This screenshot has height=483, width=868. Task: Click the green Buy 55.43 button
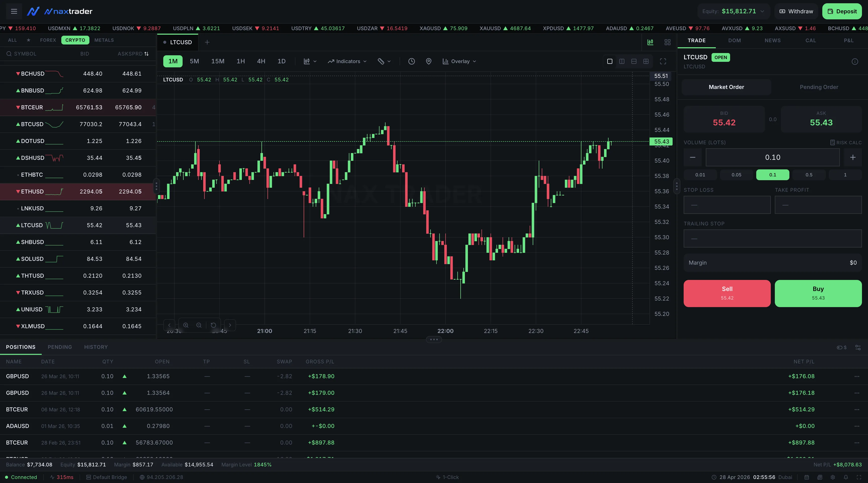[x=818, y=293]
